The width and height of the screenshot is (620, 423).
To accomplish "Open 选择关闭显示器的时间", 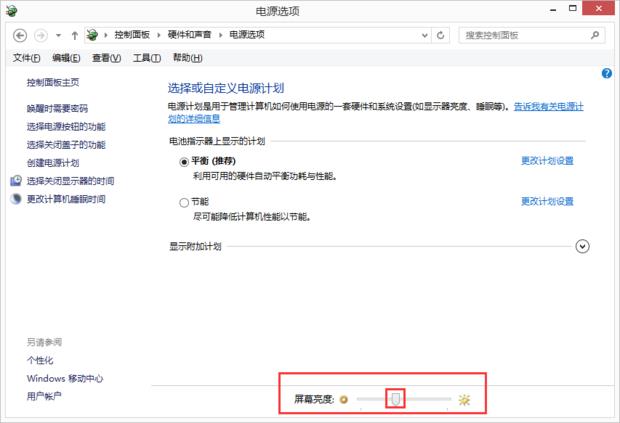I will point(70,181).
